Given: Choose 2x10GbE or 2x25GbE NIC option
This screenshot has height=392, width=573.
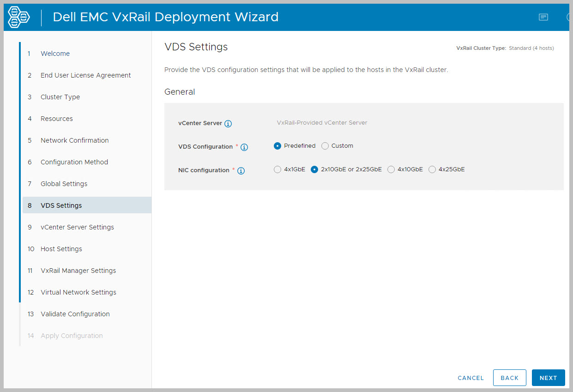Looking at the screenshot, I should pos(314,169).
